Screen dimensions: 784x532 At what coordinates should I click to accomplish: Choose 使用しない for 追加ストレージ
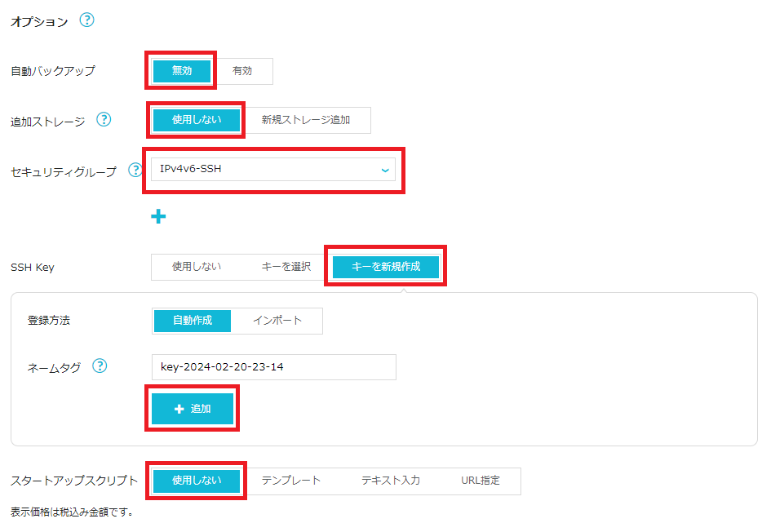pyautogui.click(x=197, y=120)
